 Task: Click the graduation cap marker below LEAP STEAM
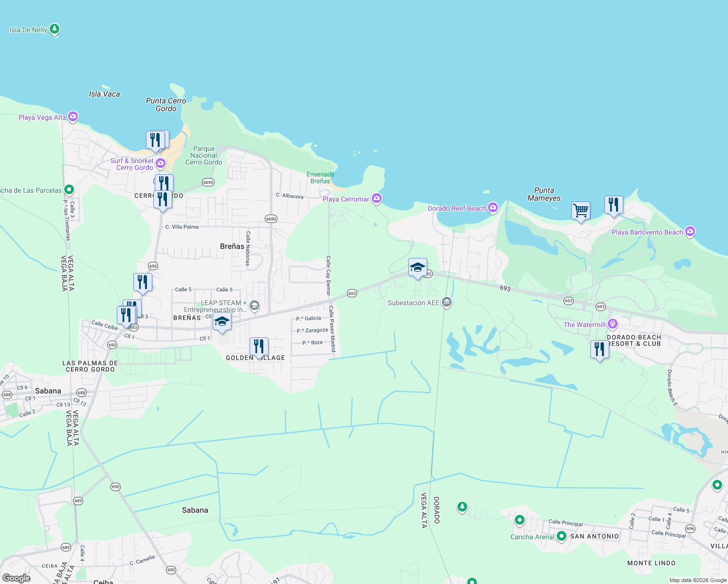coord(222,323)
